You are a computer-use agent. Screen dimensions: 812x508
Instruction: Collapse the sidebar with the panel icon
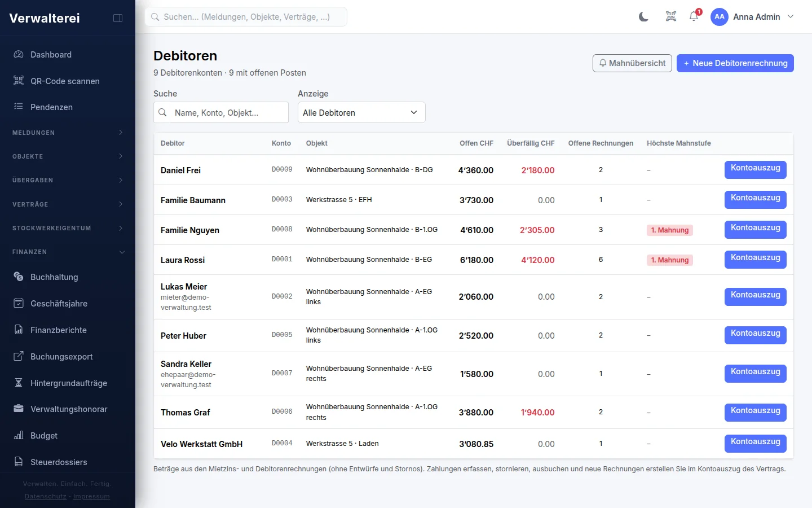[x=118, y=18]
